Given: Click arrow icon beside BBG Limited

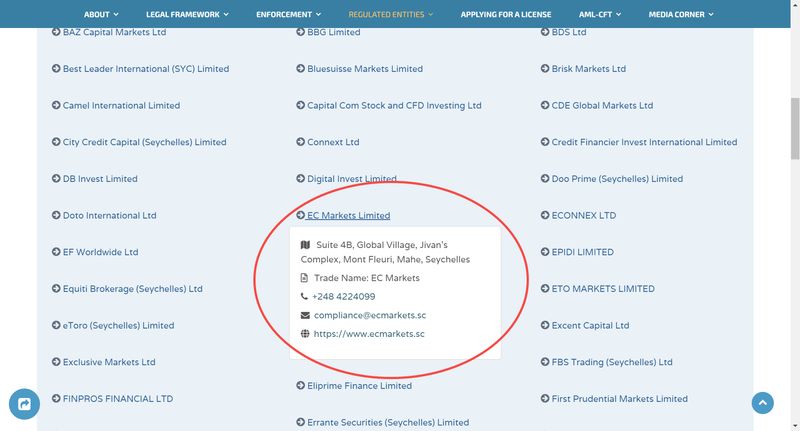Looking at the screenshot, I should 301,32.
